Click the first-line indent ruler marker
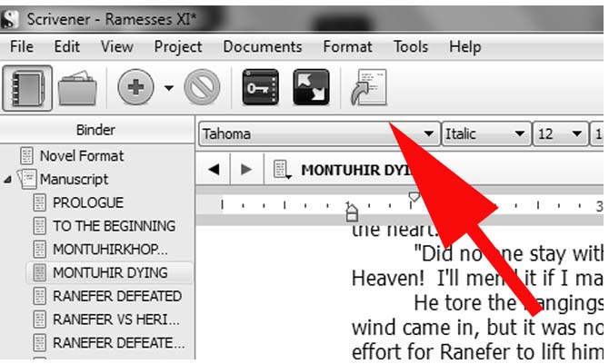 pyautogui.click(x=414, y=197)
